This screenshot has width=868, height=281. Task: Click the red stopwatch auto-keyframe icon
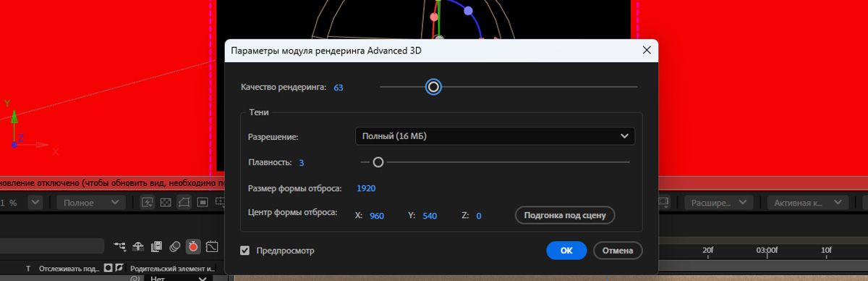tap(193, 246)
